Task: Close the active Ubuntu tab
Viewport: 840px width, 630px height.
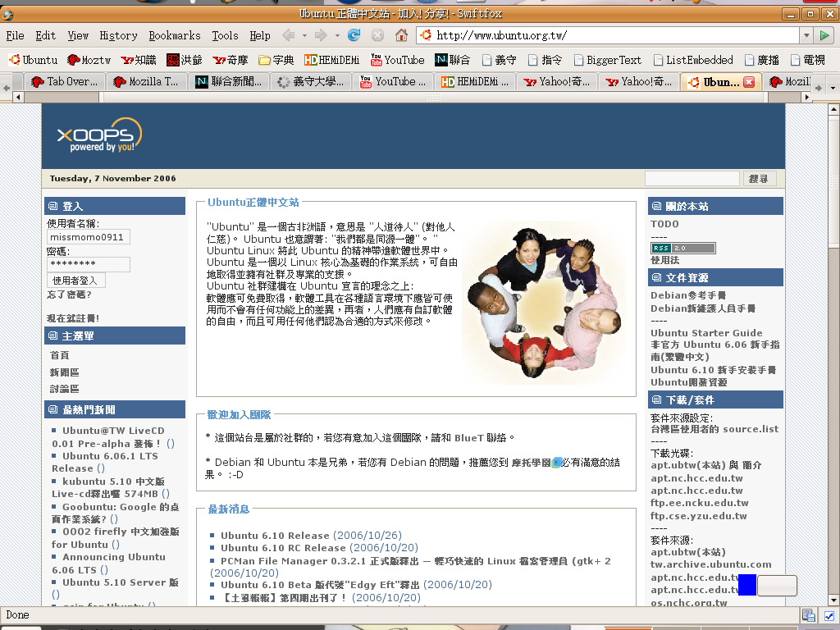Action: [x=748, y=82]
